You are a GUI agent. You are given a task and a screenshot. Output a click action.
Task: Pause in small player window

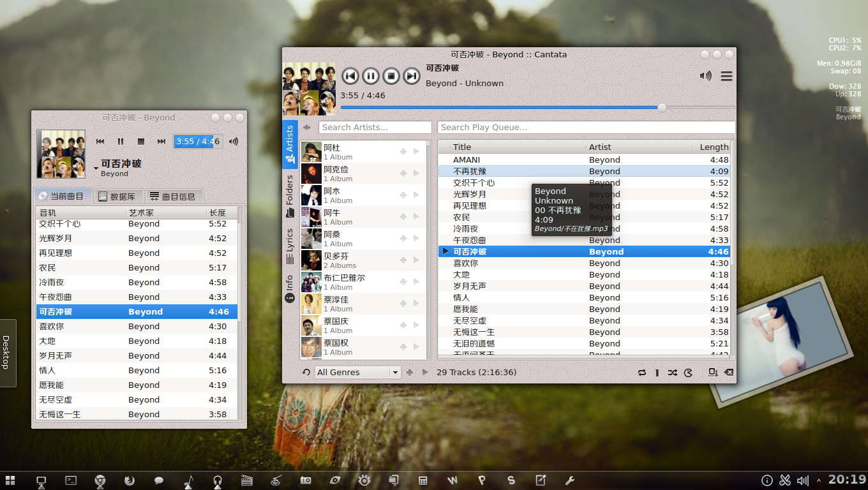point(121,142)
